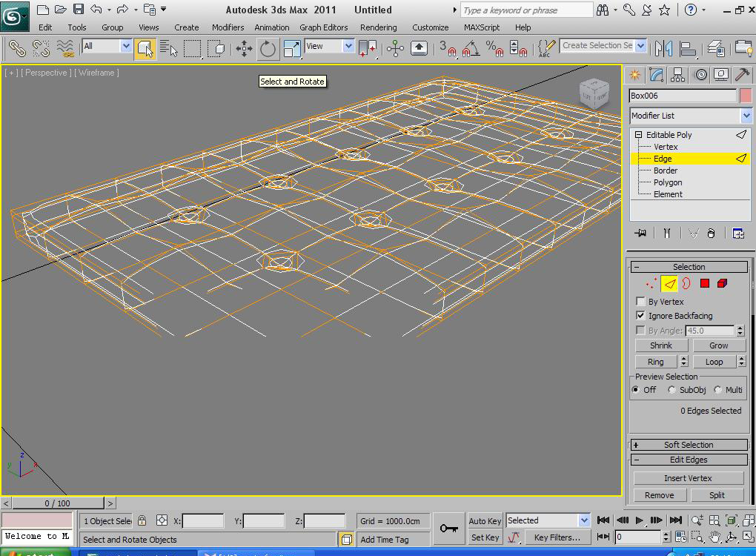Toggle the 3D Snaps button

[x=447, y=48]
